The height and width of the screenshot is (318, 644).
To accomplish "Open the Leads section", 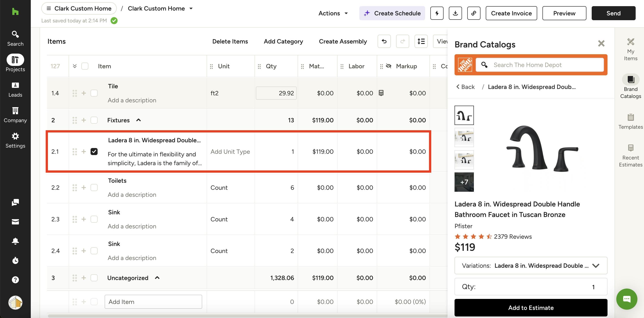I will pyautogui.click(x=15, y=89).
